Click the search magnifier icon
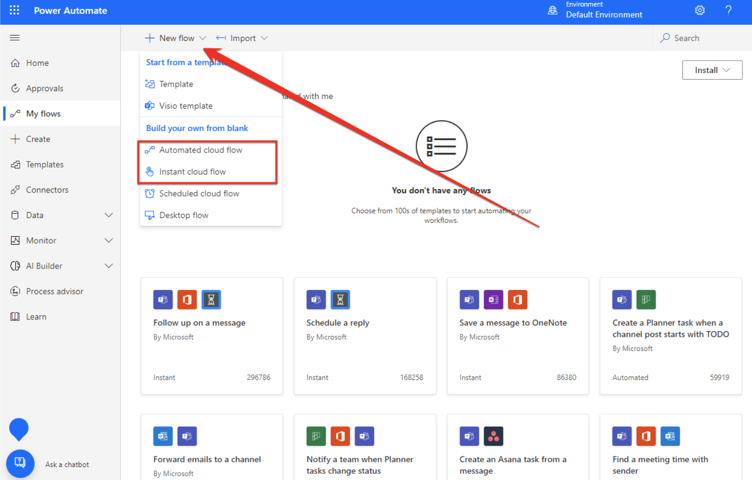The width and height of the screenshot is (752, 480). coord(665,38)
